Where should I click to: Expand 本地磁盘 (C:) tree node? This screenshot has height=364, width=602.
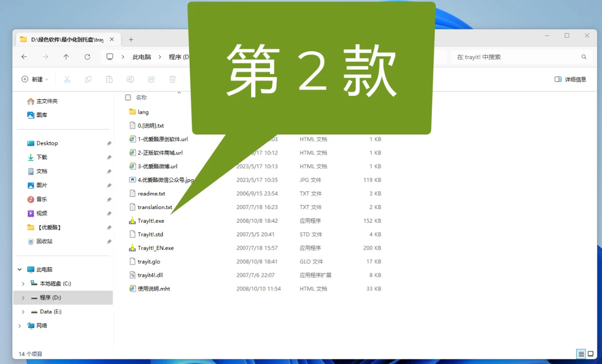coord(23,284)
